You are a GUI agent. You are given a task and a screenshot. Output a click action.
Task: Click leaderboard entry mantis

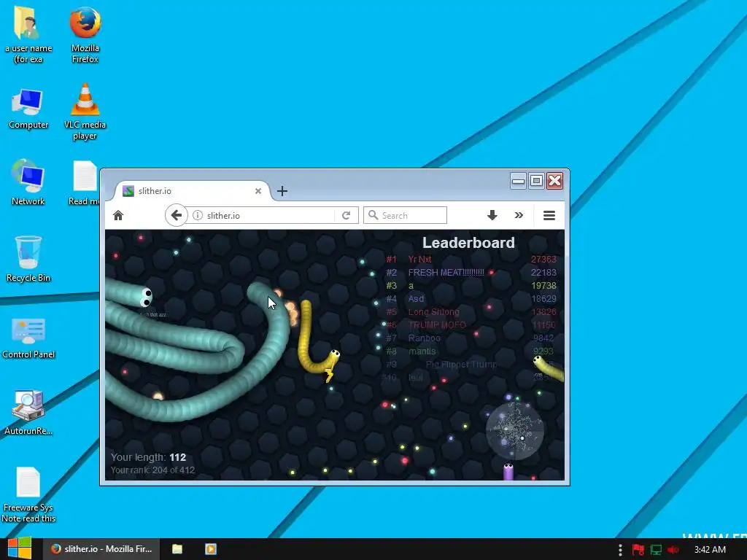point(422,351)
